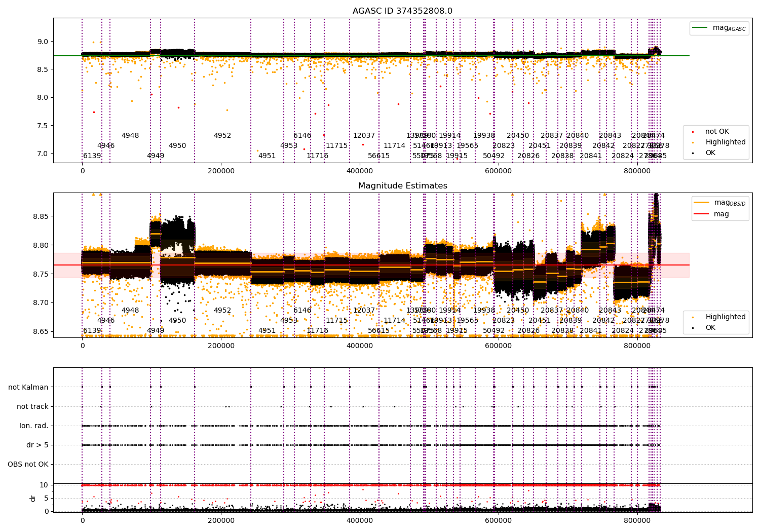Click the 'OBS not OK' row label

28,465
